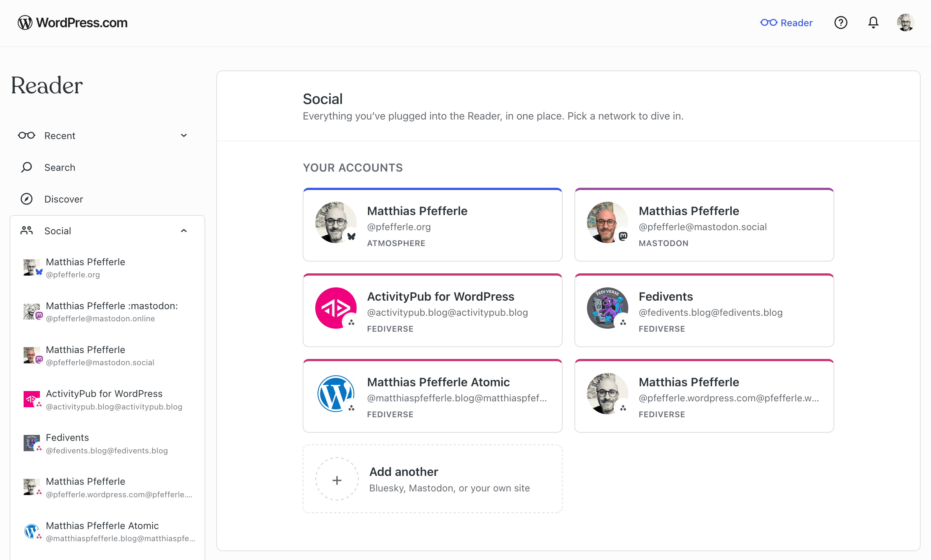Click Fediverse badge on ActivityPub card
Screen dimensions: 931x560
point(351,322)
